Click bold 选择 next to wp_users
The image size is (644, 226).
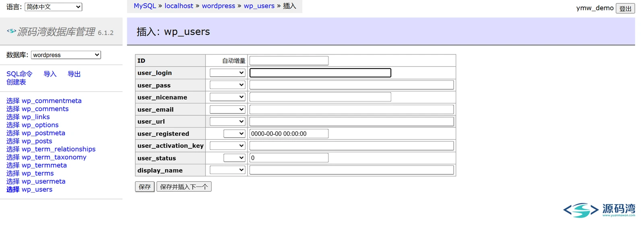point(13,189)
